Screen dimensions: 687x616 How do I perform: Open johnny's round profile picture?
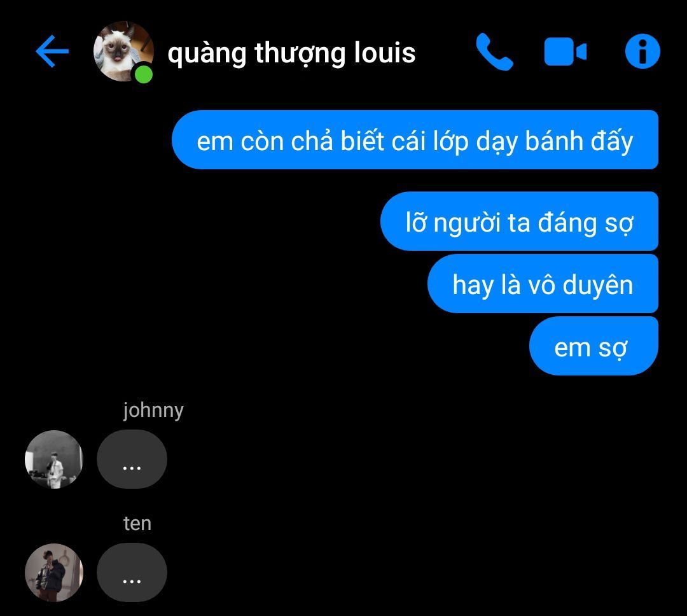point(54,459)
